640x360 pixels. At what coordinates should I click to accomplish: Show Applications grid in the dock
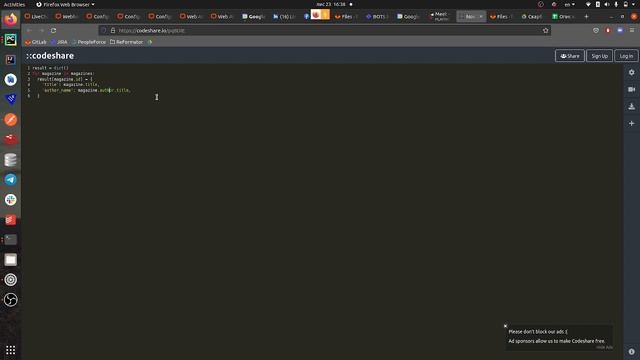pyautogui.click(x=11, y=350)
